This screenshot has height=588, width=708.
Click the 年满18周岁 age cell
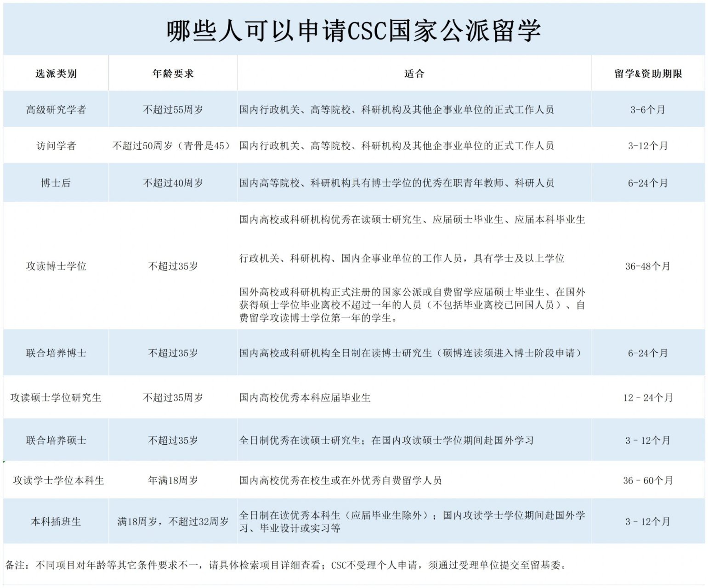[173, 480]
